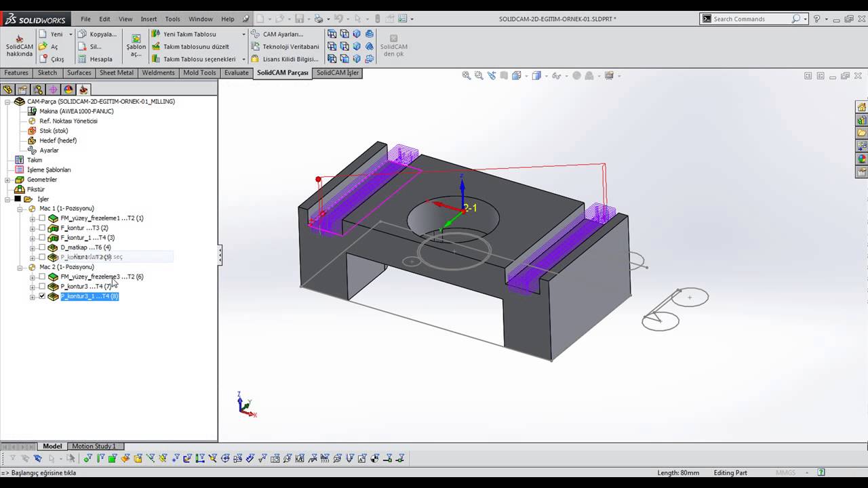Click Previous View icon in view toolbar

tap(492, 76)
